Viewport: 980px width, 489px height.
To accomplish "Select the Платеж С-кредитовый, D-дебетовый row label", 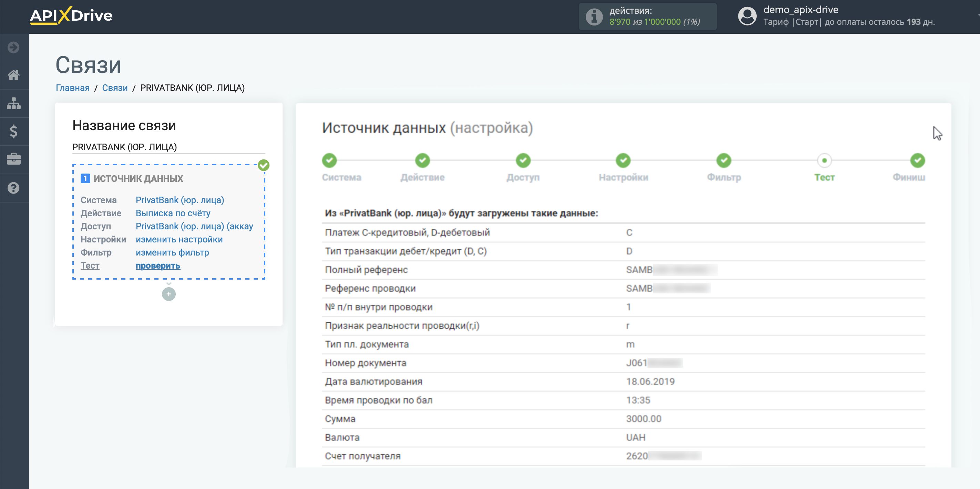I will [407, 233].
